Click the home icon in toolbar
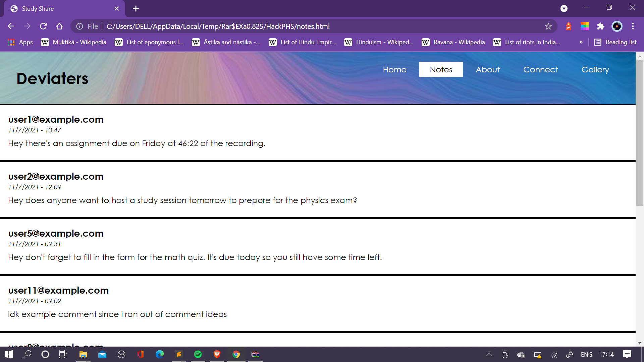The width and height of the screenshot is (644, 362). point(59,26)
